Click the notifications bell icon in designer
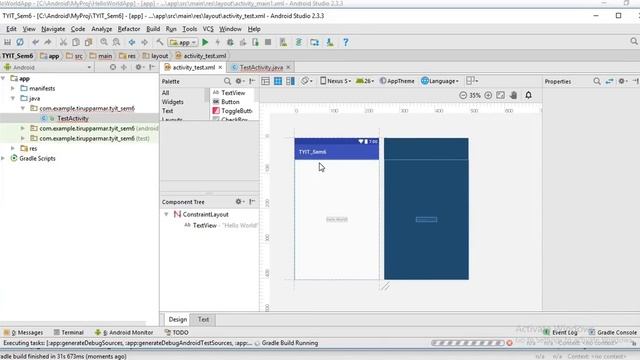Image resolution: width=640 pixels, height=360 pixels. [528, 95]
